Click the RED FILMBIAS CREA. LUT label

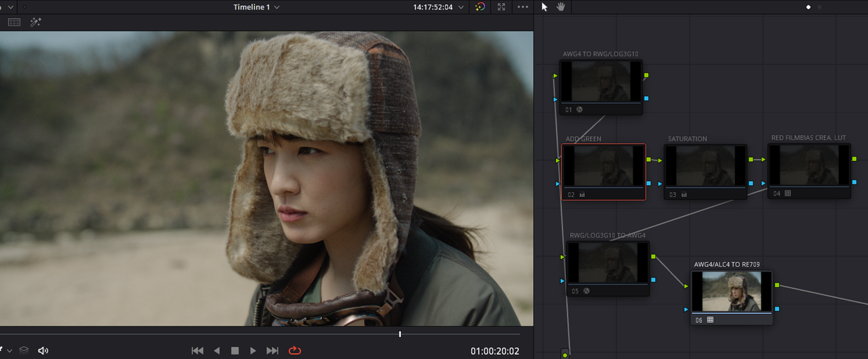point(808,138)
